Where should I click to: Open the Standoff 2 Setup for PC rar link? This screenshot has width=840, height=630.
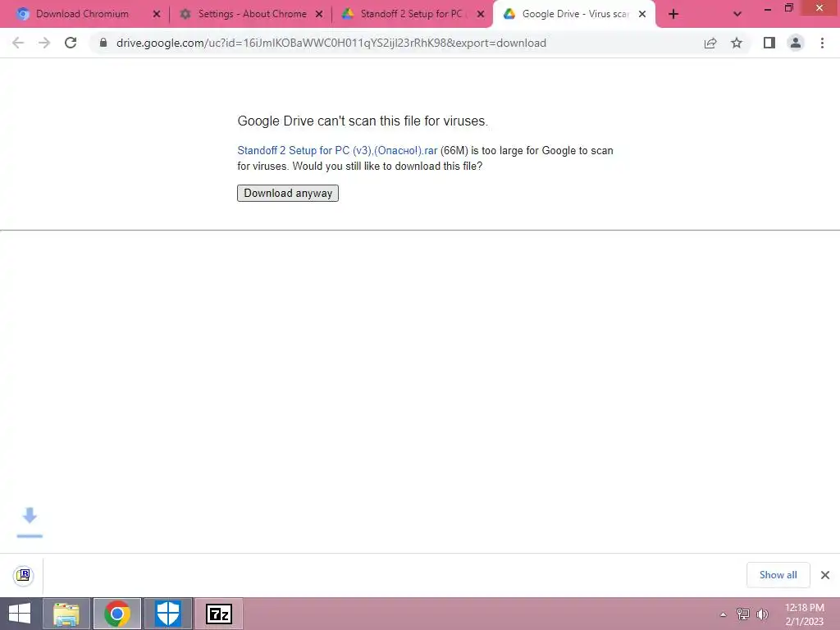[x=337, y=151]
